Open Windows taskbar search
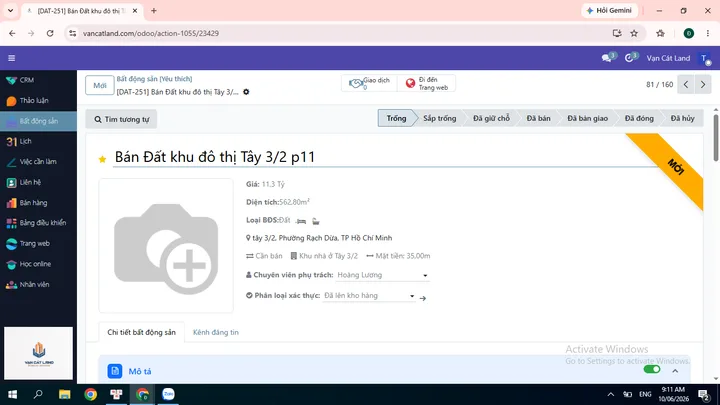The height and width of the screenshot is (405, 720). click(38, 394)
